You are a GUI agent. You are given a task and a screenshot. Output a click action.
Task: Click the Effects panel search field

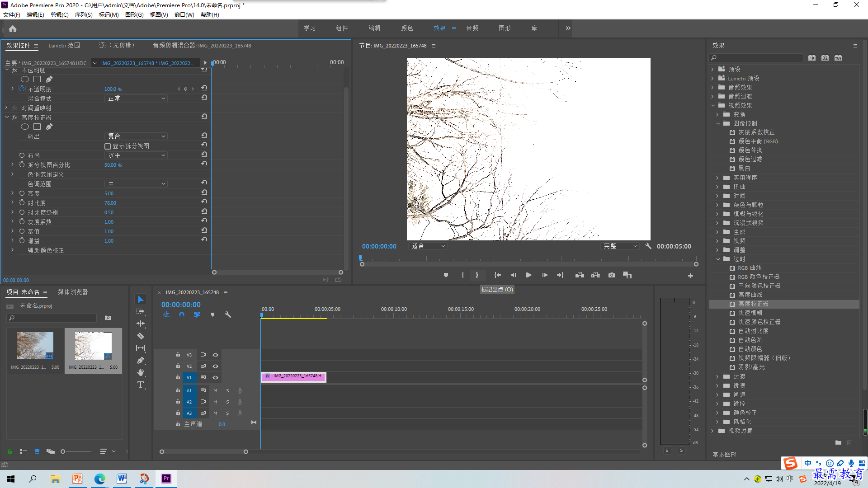(x=756, y=57)
